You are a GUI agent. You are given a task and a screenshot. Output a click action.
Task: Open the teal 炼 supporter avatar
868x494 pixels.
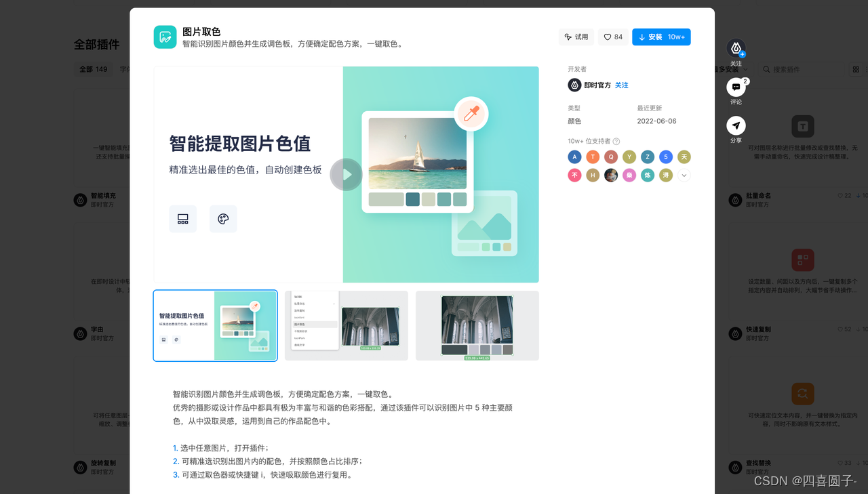(x=648, y=175)
